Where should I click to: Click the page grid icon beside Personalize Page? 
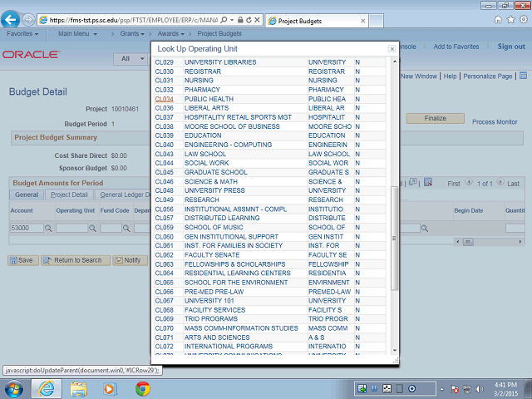[523, 76]
